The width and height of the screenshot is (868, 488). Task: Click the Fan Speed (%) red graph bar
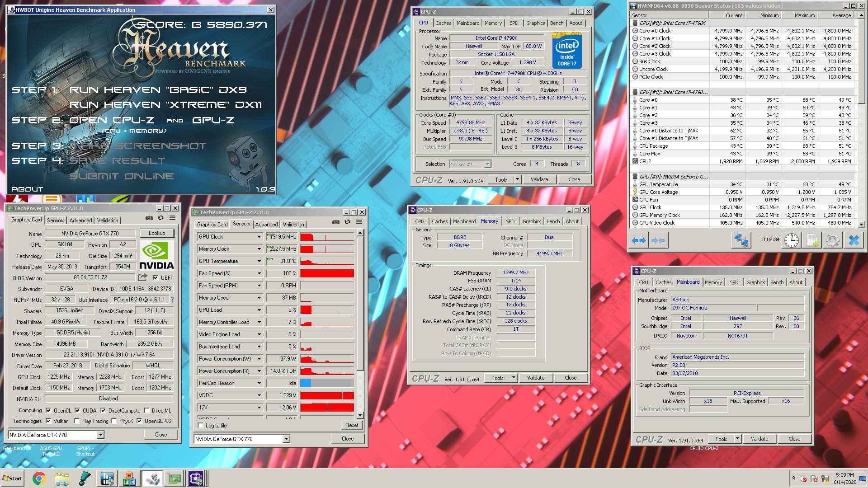click(327, 273)
